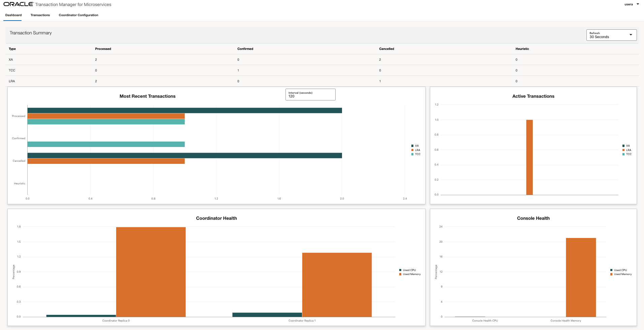
Task: Click Coordinator Replica 1 Used CPU bar
Action: point(267,315)
